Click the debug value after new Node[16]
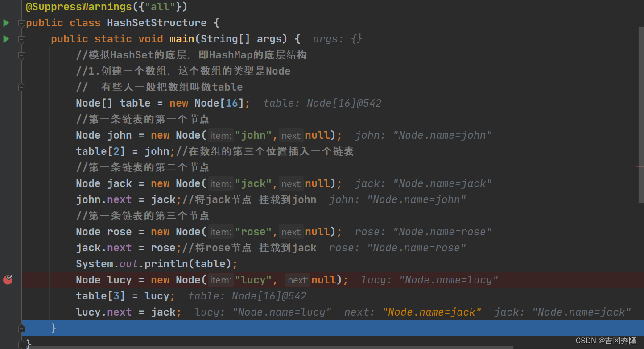 (322, 103)
